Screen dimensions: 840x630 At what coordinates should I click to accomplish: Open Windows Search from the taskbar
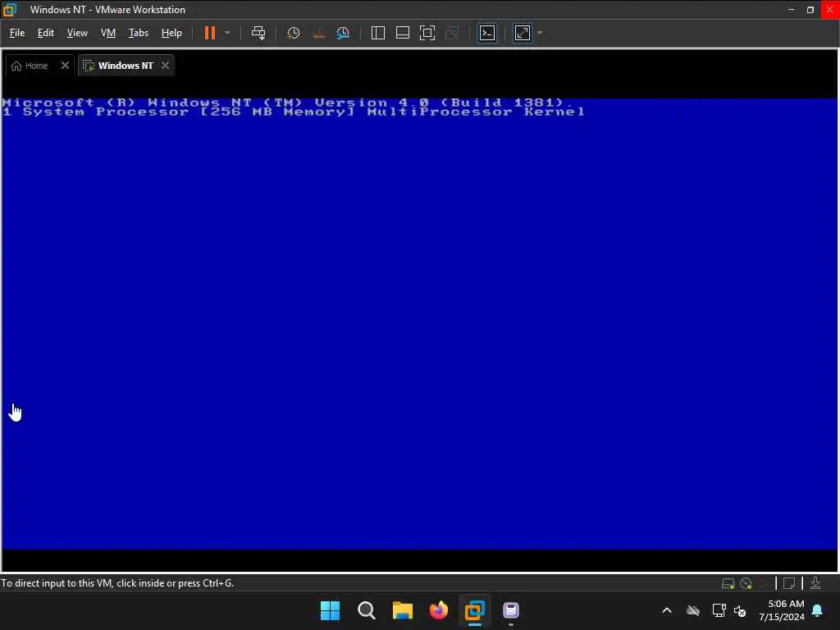pyautogui.click(x=367, y=610)
